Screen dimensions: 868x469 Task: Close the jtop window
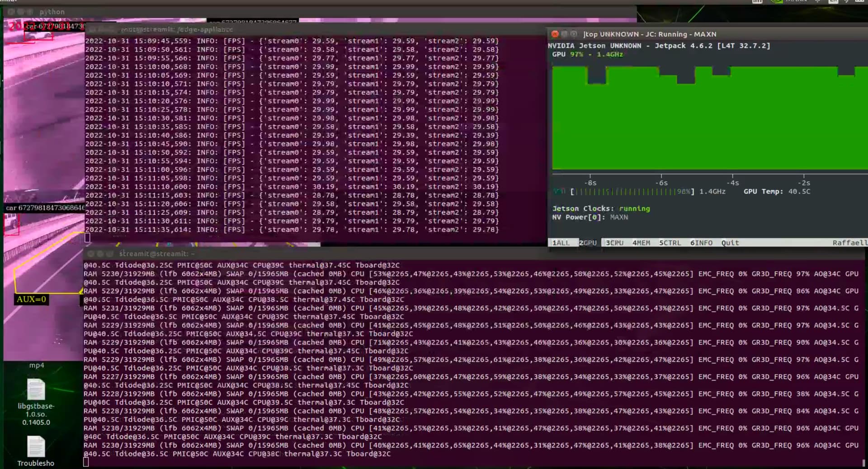tap(555, 34)
